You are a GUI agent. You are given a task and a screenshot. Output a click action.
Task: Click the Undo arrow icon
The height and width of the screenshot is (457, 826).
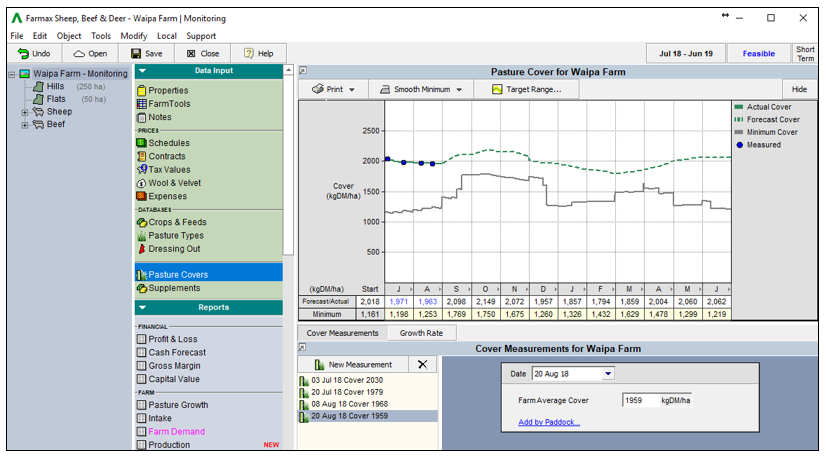[x=23, y=53]
